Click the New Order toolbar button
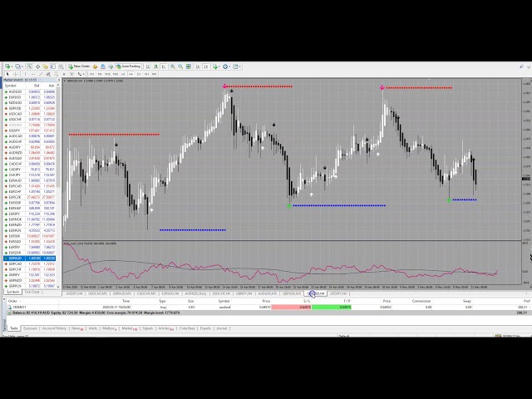The image size is (532, 399). click(x=80, y=66)
